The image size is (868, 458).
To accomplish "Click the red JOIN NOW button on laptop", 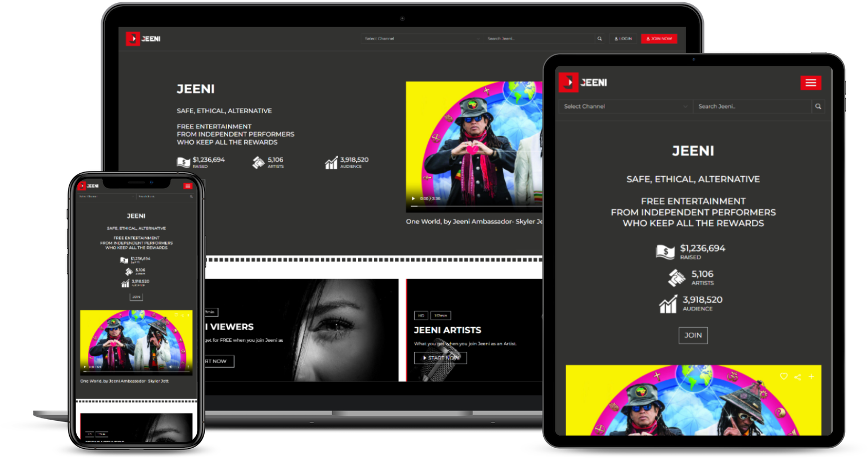I will (659, 39).
